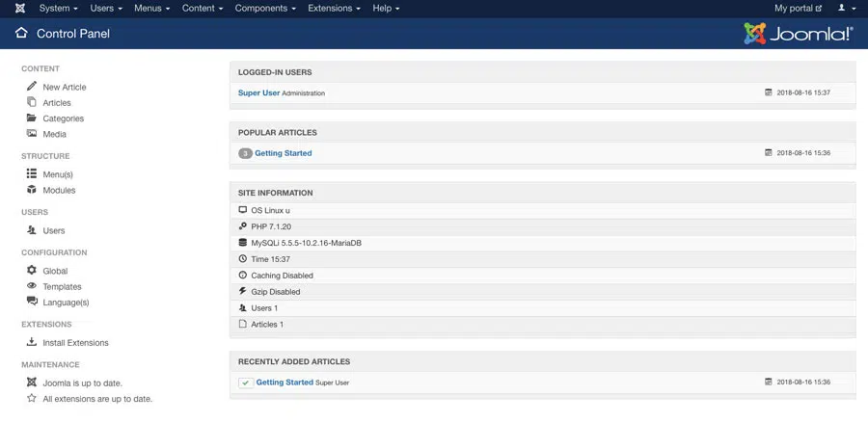Click the Joomla icon beside 'Joomla is up to date'

(32, 382)
